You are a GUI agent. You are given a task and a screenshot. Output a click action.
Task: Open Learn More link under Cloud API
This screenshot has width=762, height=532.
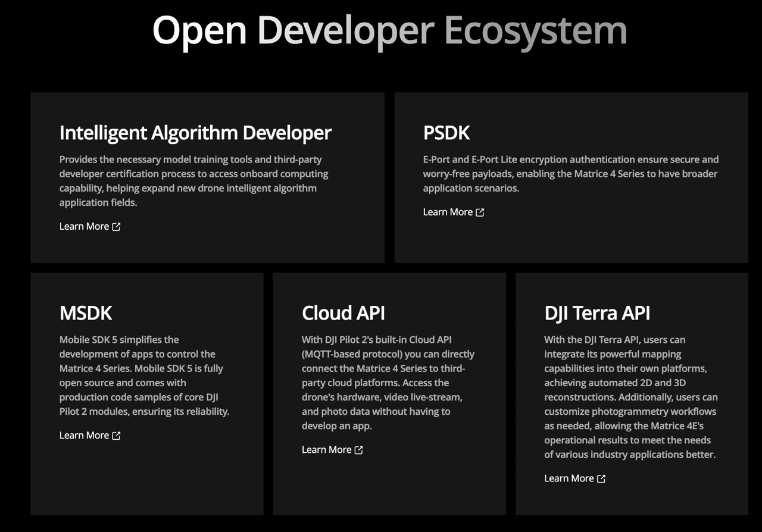coord(332,449)
